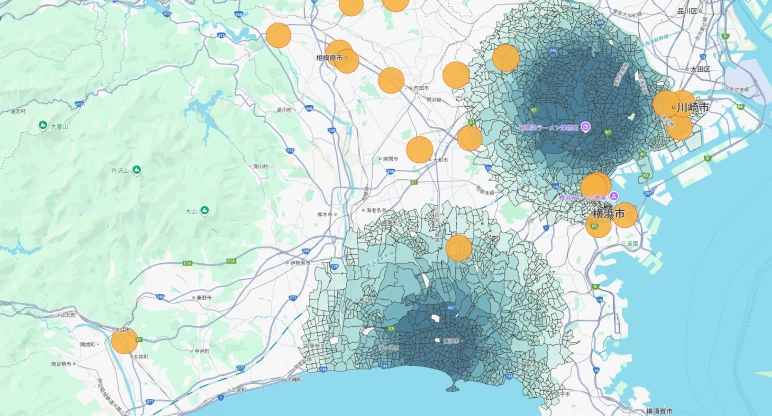The image size is (772, 416).
Task: Select the 大田区 ward label
Action: click(x=699, y=69)
